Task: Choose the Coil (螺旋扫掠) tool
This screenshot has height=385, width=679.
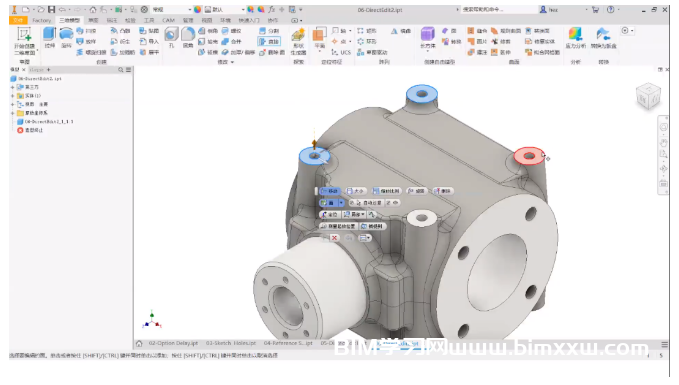Action: point(91,52)
